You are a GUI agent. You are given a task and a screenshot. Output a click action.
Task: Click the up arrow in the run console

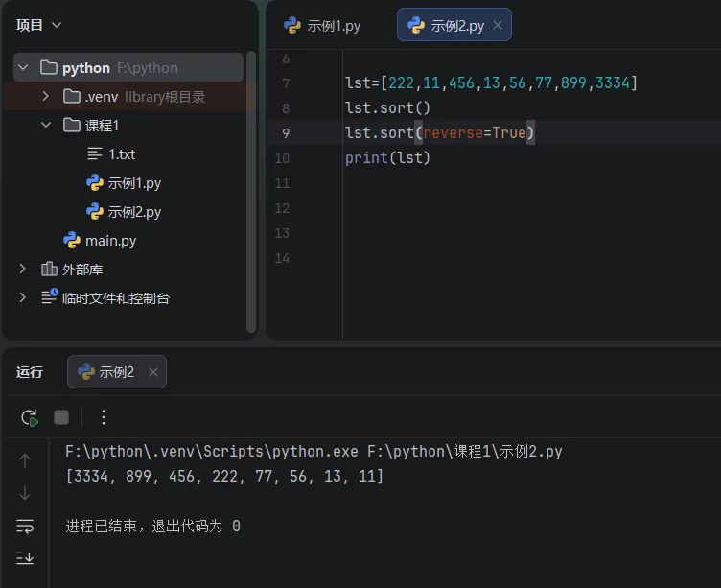[25, 460]
